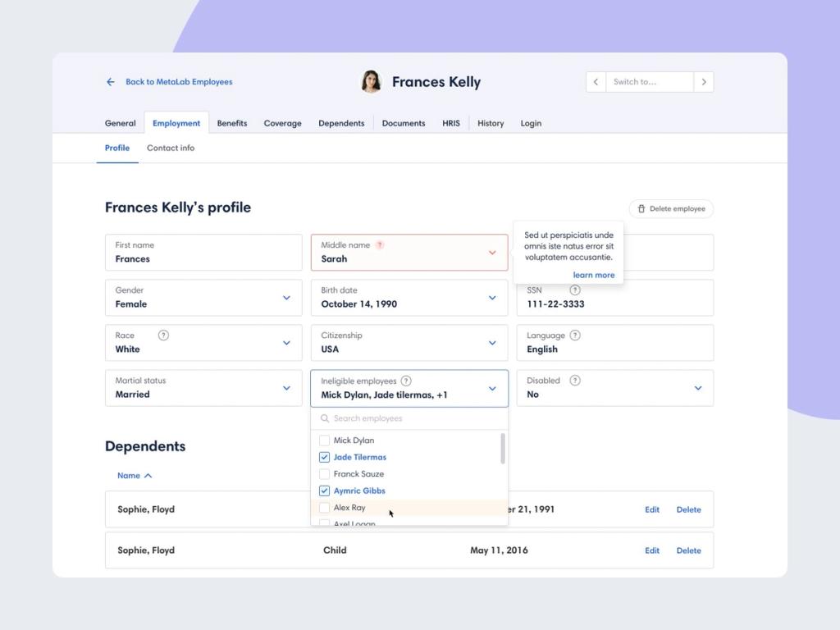Screen dimensions: 840x630
Task: Open Frances Kelly's profile photo
Action: pos(371,82)
